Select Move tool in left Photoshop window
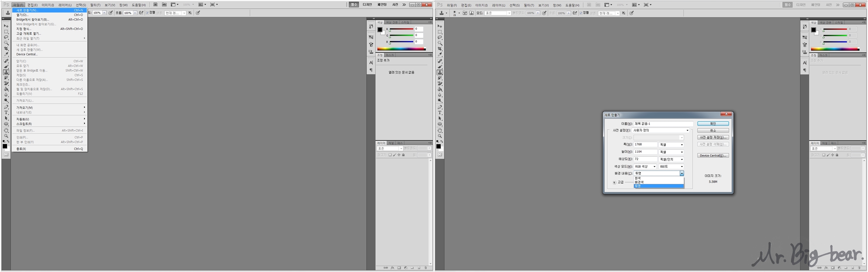868x272 pixels. coord(6,26)
